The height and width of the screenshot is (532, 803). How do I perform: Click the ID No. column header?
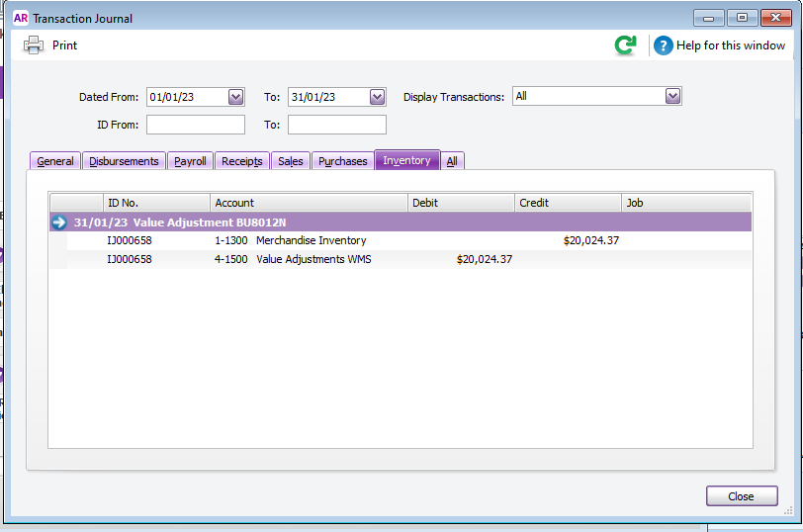click(156, 203)
